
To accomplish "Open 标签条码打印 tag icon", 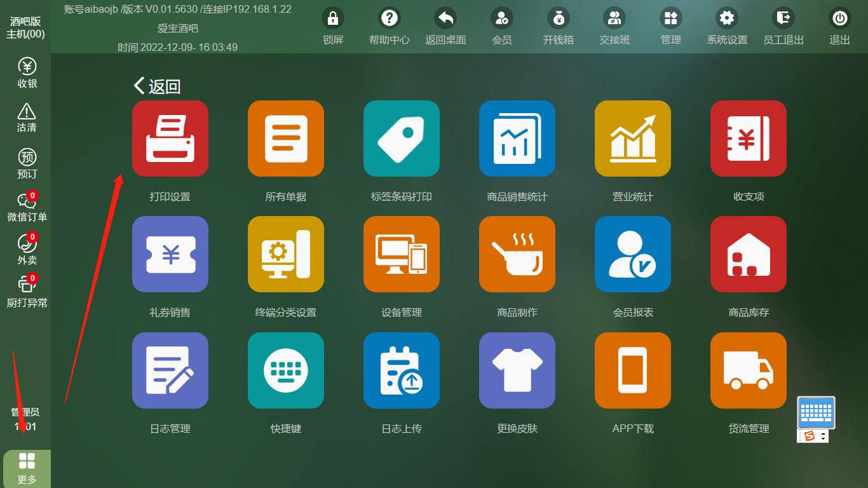I will pos(402,139).
